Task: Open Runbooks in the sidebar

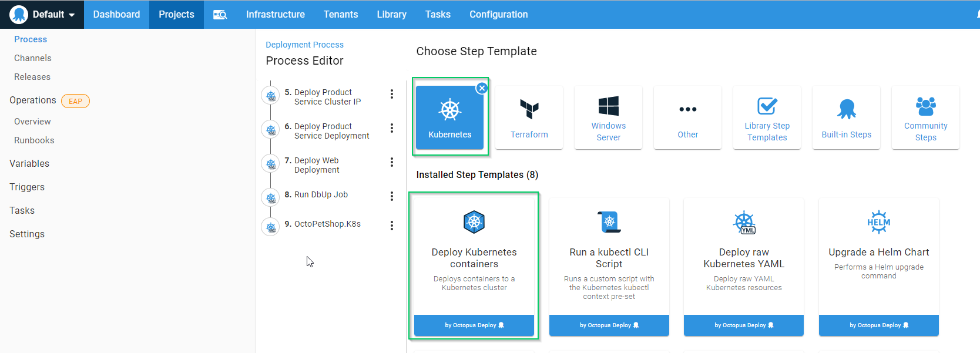Action: click(34, 140)
